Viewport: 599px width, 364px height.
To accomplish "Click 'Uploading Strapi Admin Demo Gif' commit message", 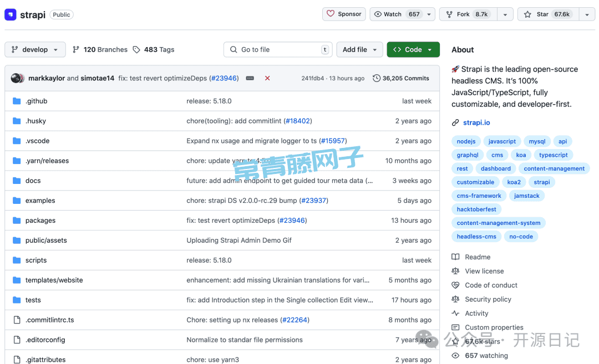I will point(238,240).
